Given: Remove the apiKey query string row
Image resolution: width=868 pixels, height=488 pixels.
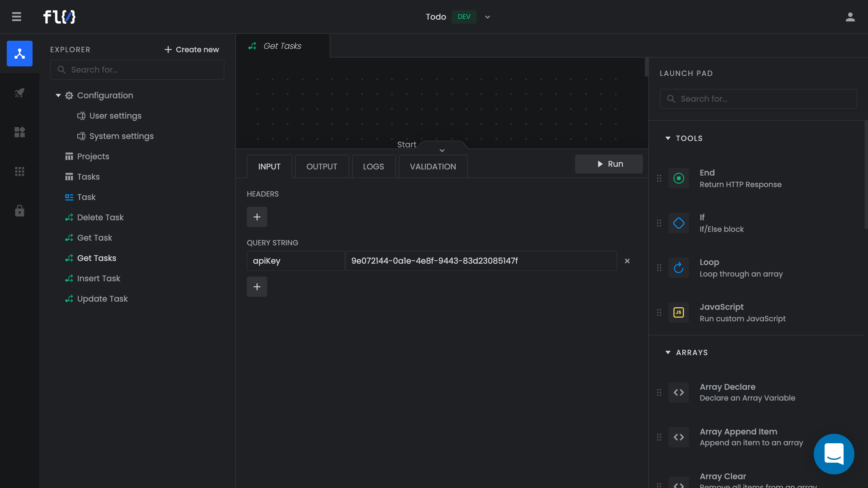Looking at the screenshot, I should tap(627, 261).
